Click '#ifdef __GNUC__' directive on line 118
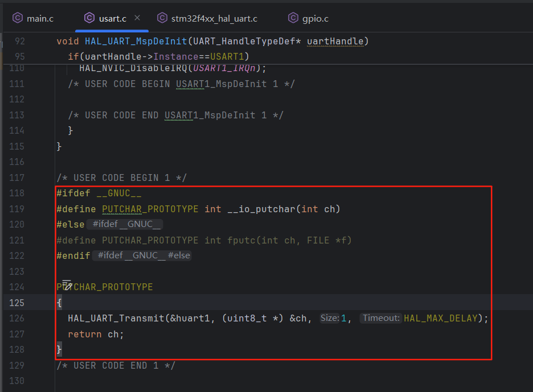Screen dimensions: 533x392 (x=99, y=193)
